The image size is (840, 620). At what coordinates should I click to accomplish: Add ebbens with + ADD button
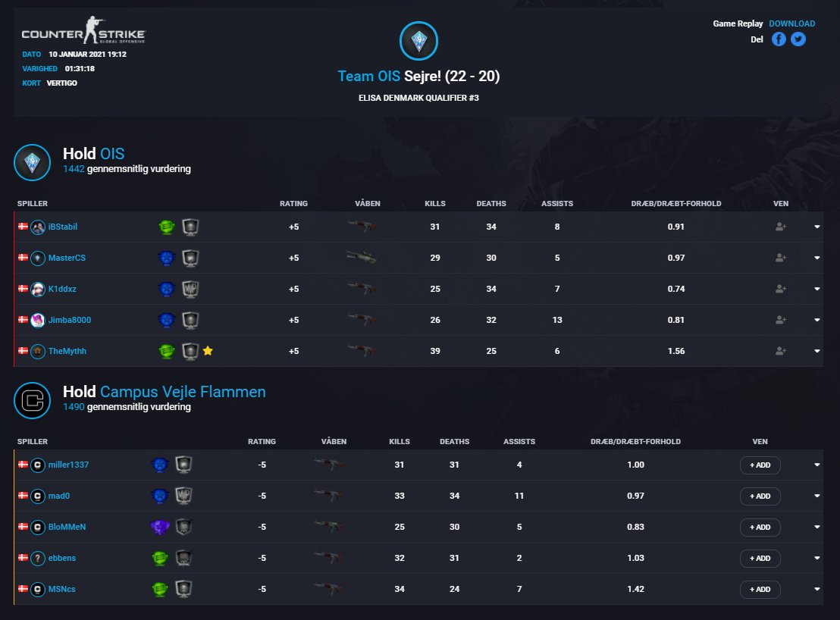pos(760,558)
